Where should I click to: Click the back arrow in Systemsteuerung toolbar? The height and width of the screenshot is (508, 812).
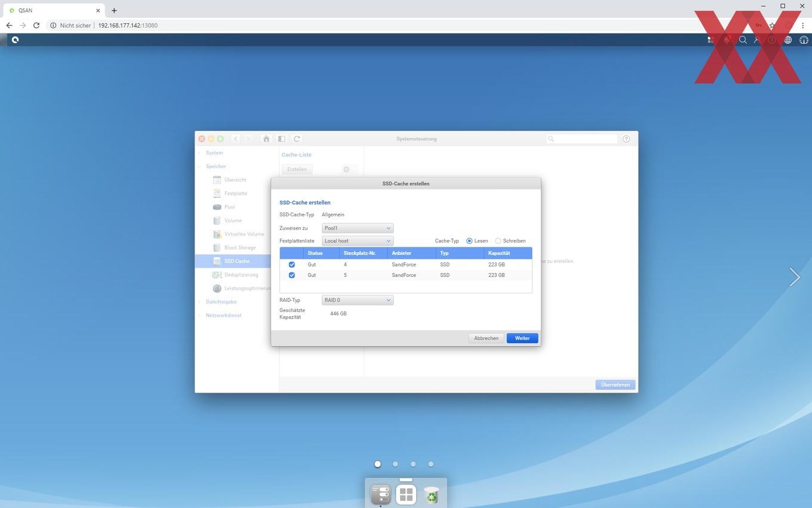click(x=236, y=139)
